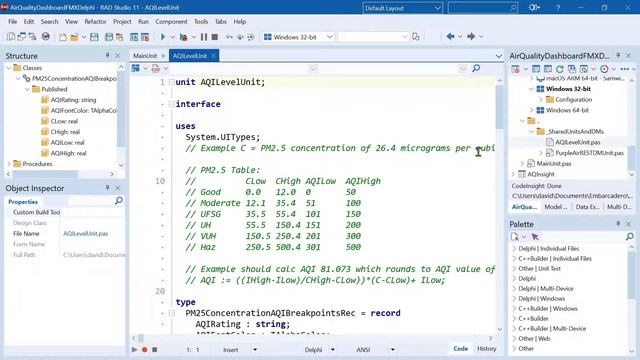
Task: Click the Run Until Return debug icon
Action: 251,37
